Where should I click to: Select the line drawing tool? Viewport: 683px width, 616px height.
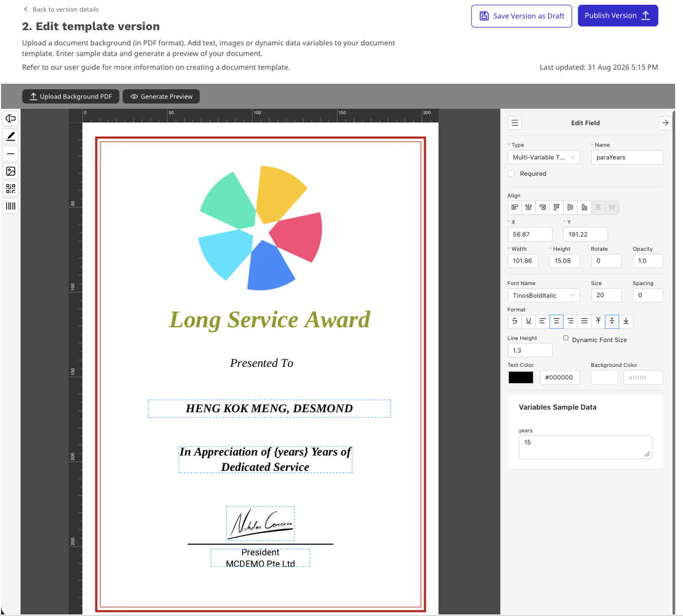click(x=10, y=154)
